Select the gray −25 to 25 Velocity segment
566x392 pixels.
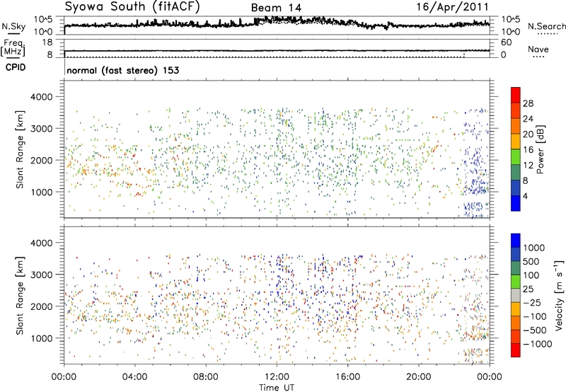516,295
